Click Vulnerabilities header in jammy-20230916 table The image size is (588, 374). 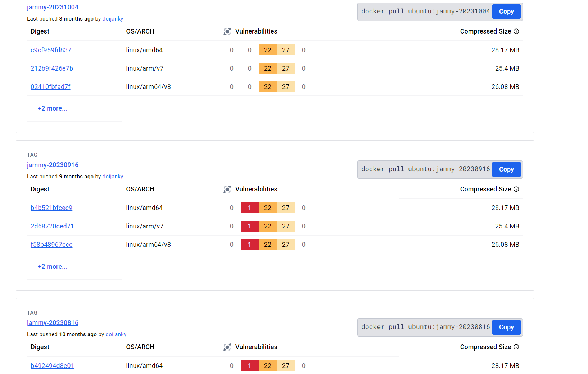pyautogui.click(x=256, y=189)
